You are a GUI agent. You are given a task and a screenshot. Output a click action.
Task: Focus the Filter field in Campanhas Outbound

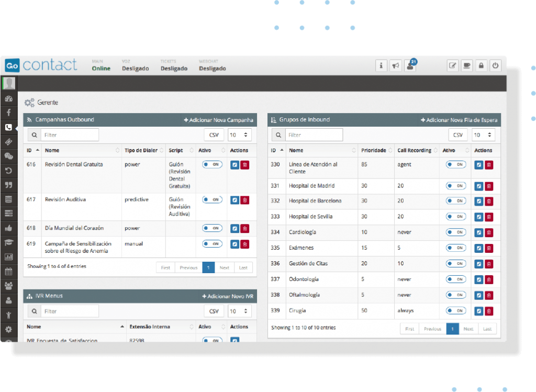[x=70, y=135]
